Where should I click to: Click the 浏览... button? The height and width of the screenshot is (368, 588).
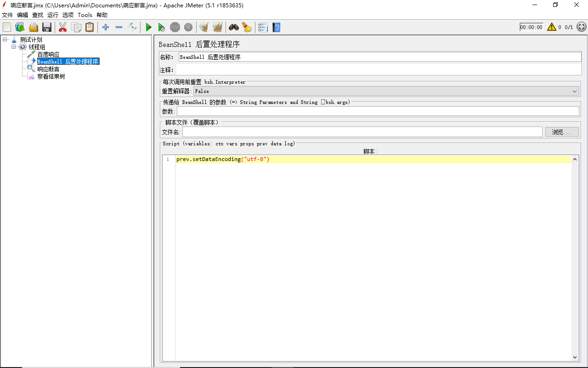pyautogui.click(x=562, y=132)
